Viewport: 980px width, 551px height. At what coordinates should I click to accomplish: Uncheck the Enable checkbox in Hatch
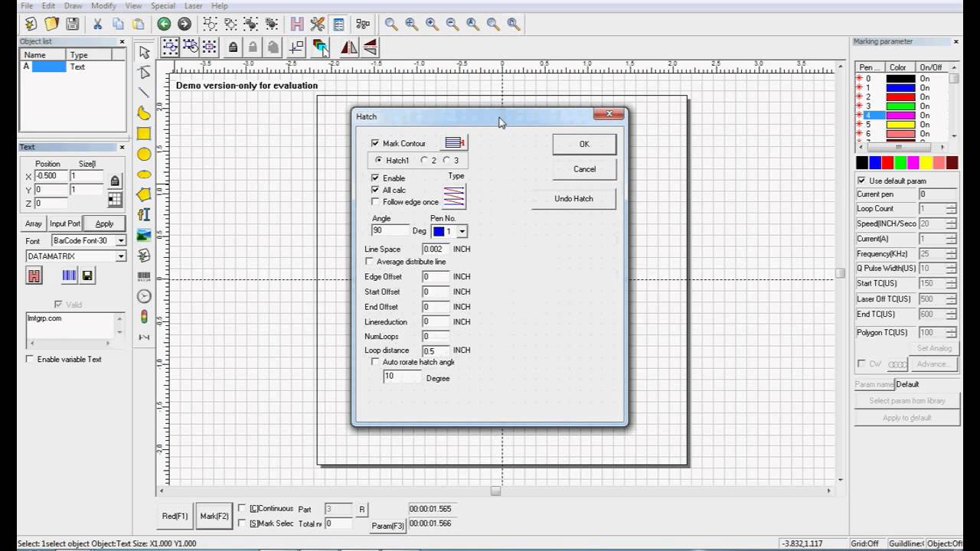375,178
